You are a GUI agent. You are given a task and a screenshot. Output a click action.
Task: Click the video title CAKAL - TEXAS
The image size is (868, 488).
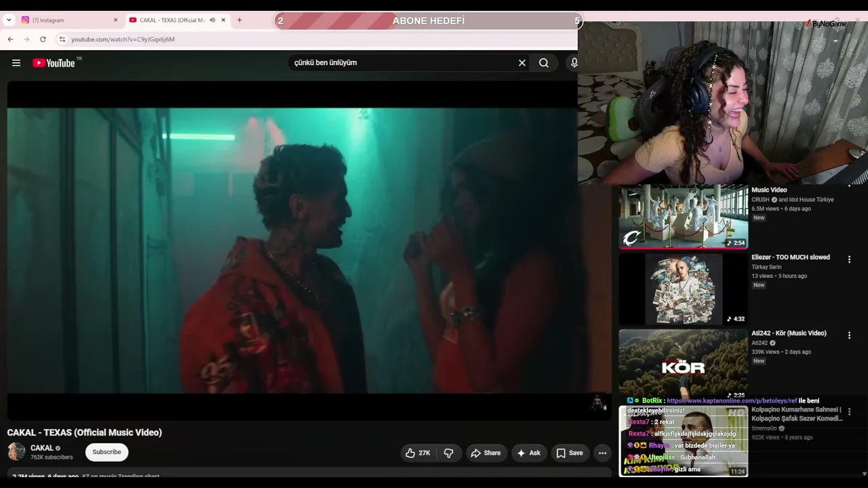pyautogui.click(x=85, y=432)
